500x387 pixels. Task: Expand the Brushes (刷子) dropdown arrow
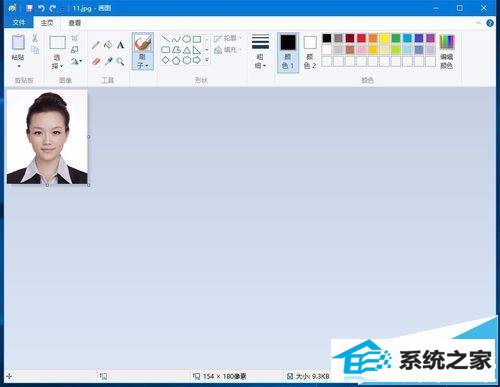(146, 66)
